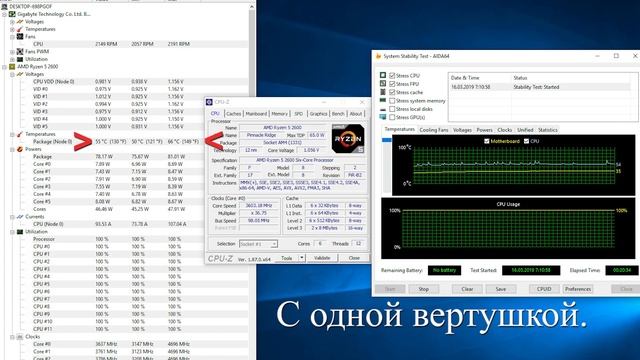640x360 pixels.
Task: Enable Stress GPU(s) checkbox
Action: 392,117
